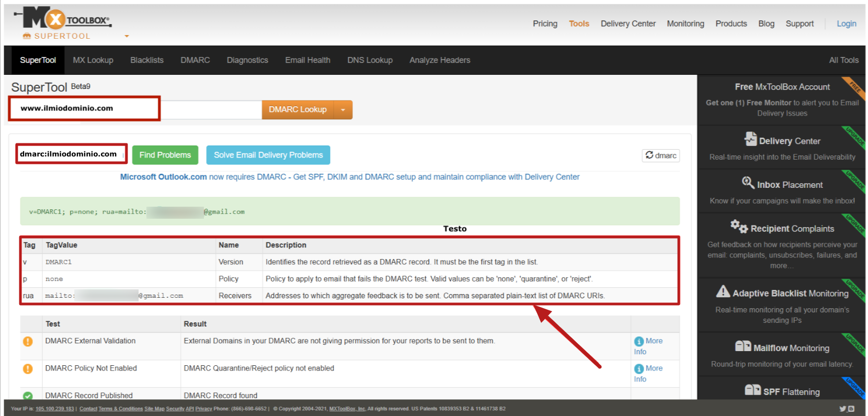Open Adaptive Blacklist Monitoring sidebar heading
Screen dimensions: 868x416
tap(791, 294)
